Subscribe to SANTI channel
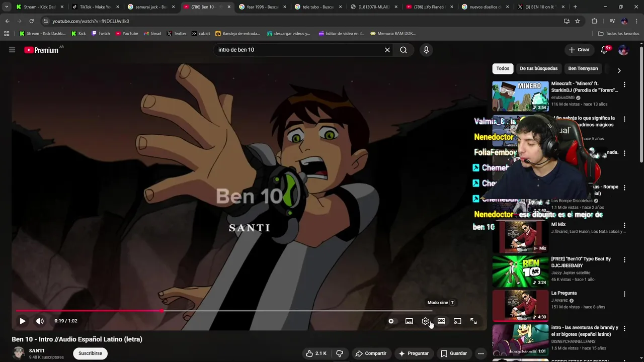The height and width of the screenshot is (362, 644). pyautogui.click(x=90, y=353)
